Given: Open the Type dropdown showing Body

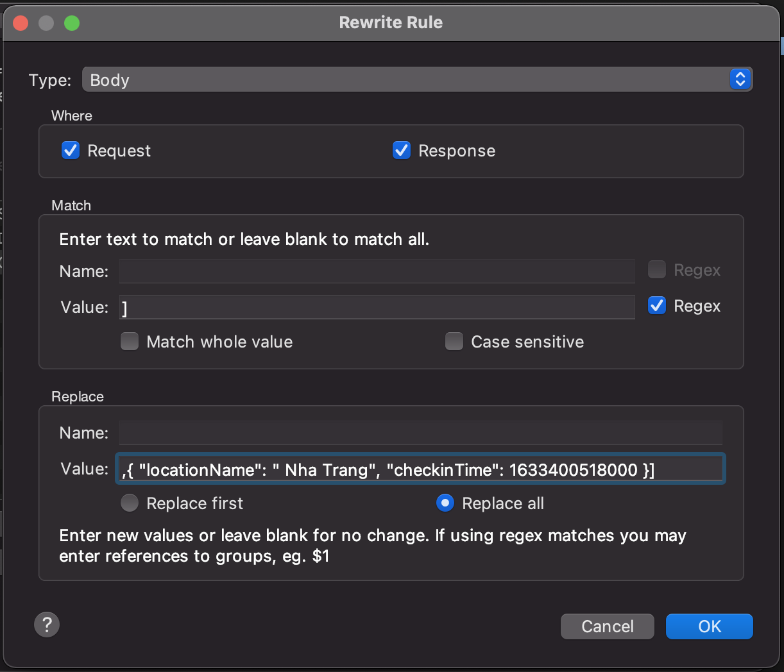Looking at the screenshot, I should [417, 80].
